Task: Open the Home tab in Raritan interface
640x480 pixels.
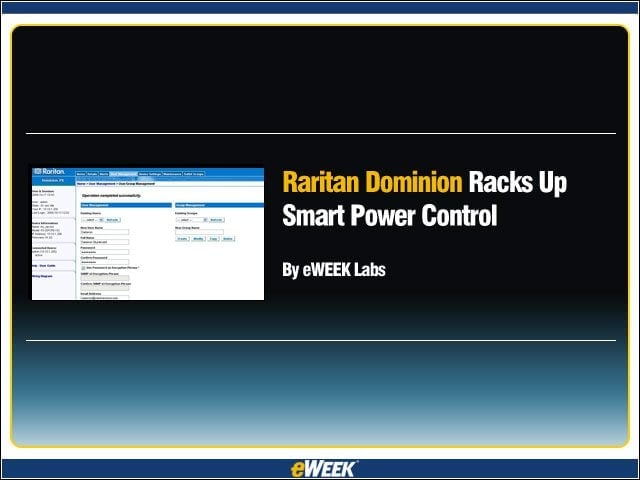Action: tap(81, 174)
